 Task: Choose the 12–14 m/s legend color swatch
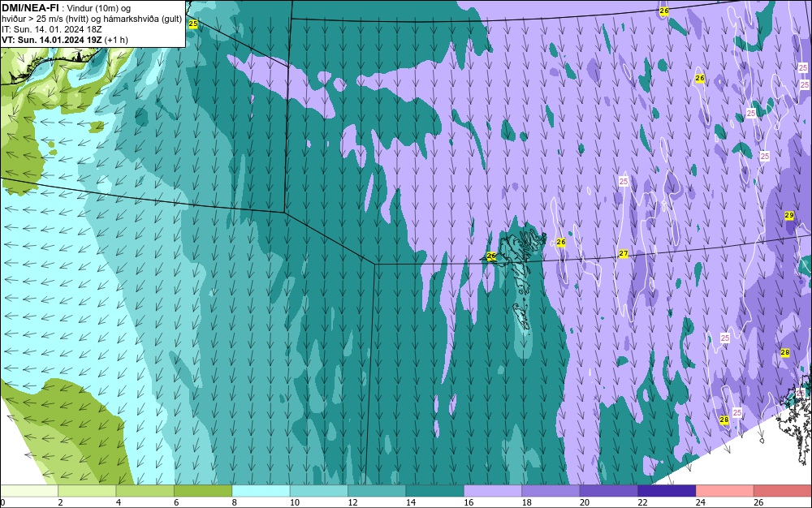coord(377,491)
